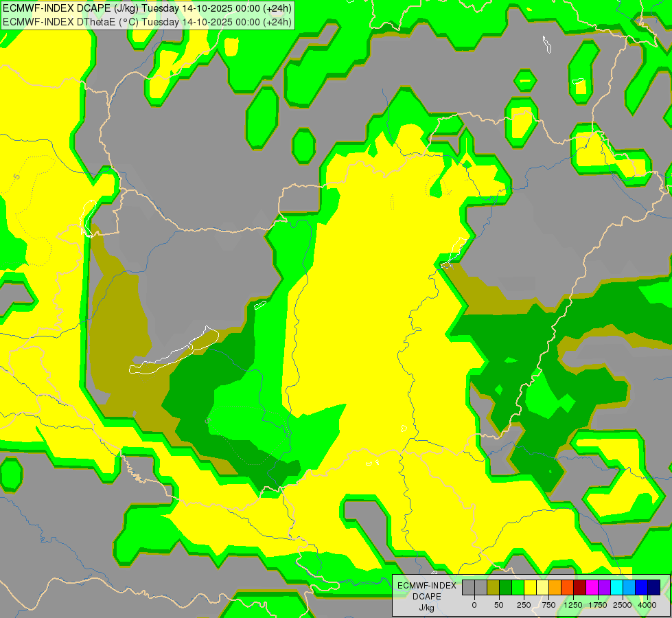672x618 pixels.
Task: Click the ECMWF-INDEX DCAPE (J/kg) title line
Action: [x=147, y=8]
